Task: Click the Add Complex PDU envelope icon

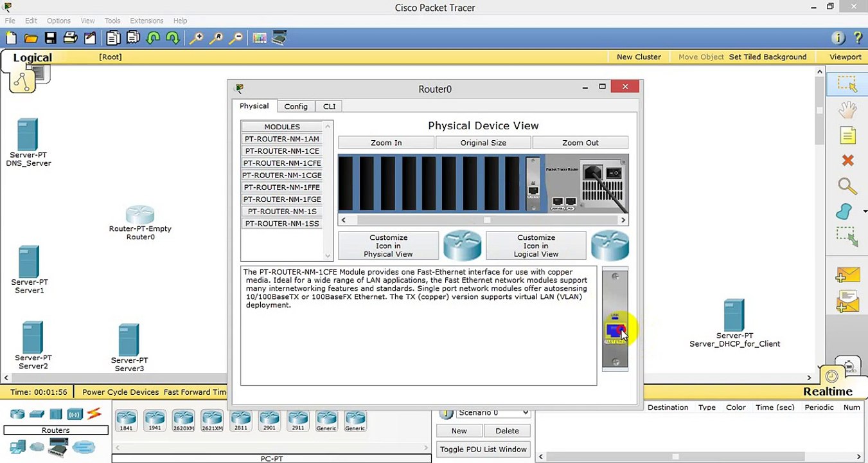Action: 847,302
